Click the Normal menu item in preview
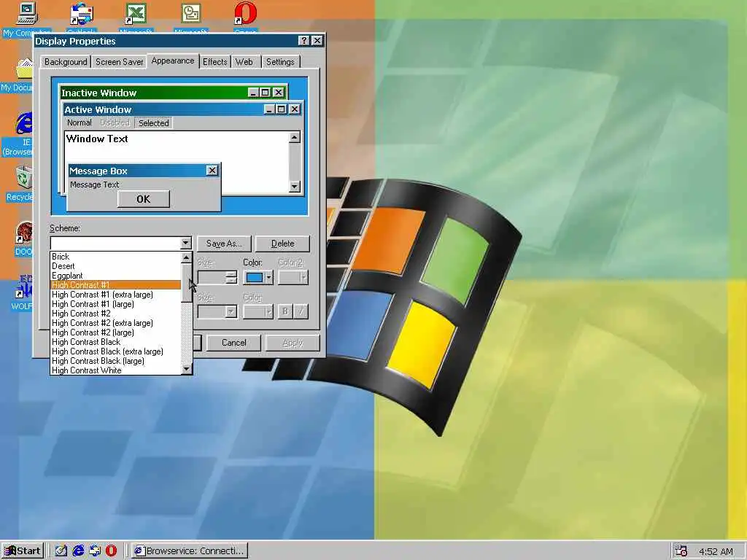747x560 pixels. click(x=79, y=122)
